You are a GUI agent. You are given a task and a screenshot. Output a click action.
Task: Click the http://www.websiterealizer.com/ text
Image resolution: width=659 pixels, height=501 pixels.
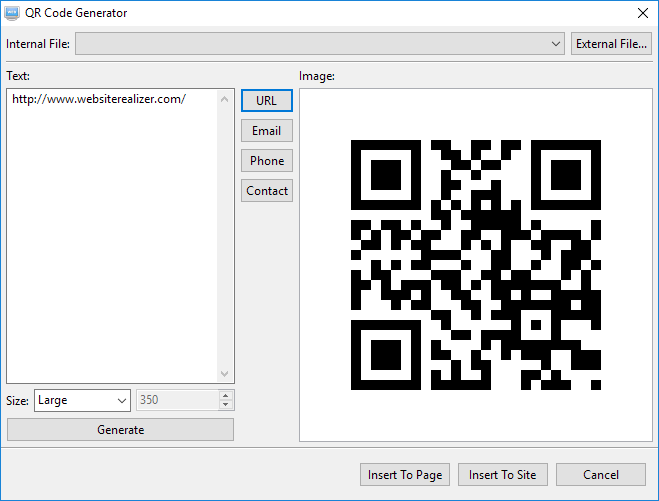point(99,99)
